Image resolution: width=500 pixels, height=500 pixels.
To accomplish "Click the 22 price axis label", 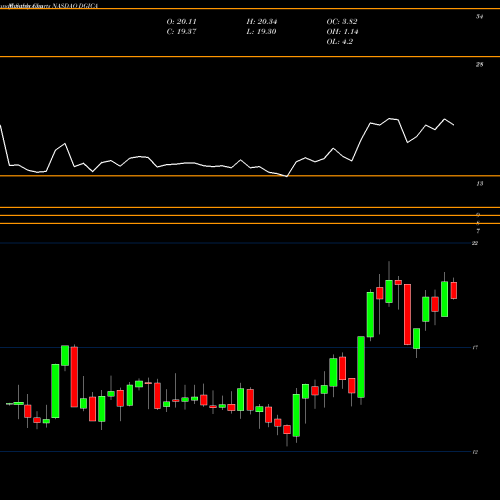I will (x=475, y=243).
